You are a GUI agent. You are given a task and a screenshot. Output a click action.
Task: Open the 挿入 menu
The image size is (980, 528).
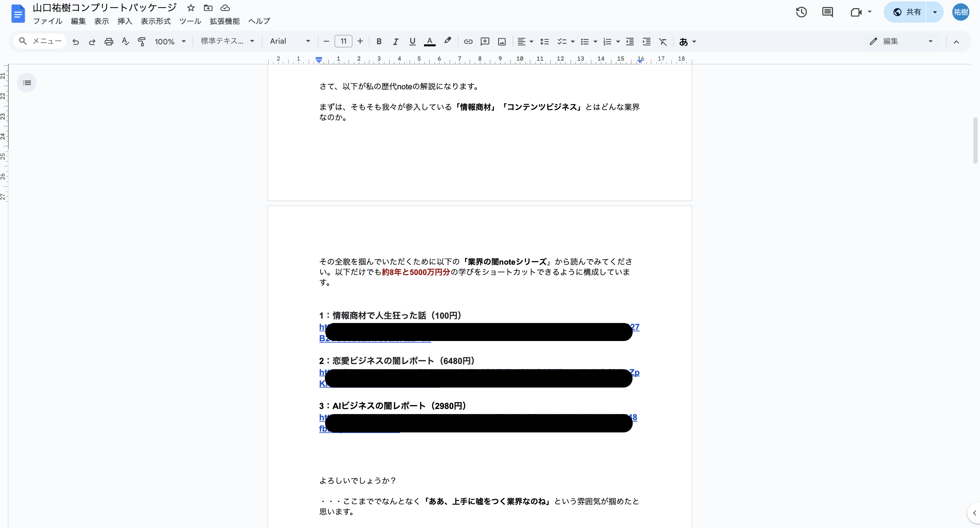click(124, 21)
